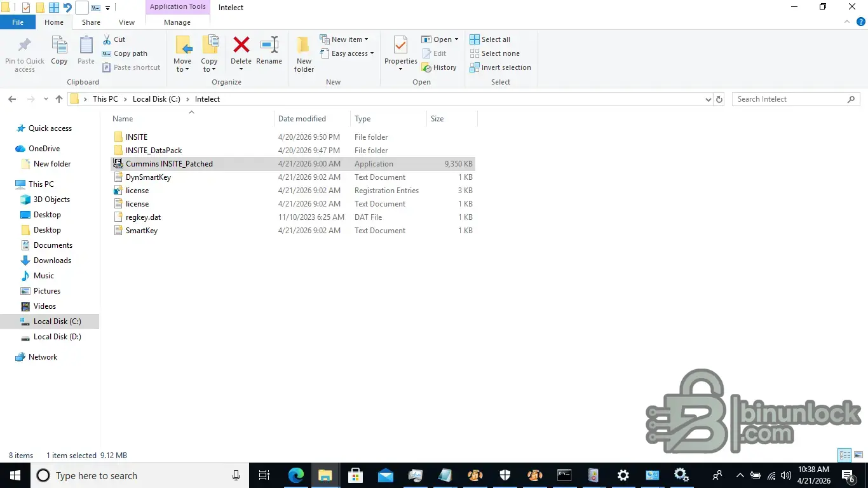This screenshot has height=488, width=868.
Task: Click the Copy path icon
Action: 107,53
